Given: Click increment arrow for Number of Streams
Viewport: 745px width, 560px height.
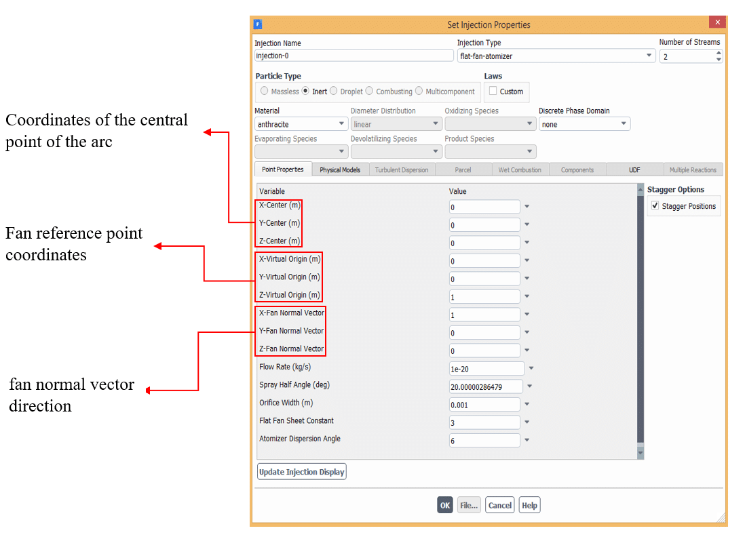Looking at the screenshot, I should pyautogui.click(x=719, y=54).
